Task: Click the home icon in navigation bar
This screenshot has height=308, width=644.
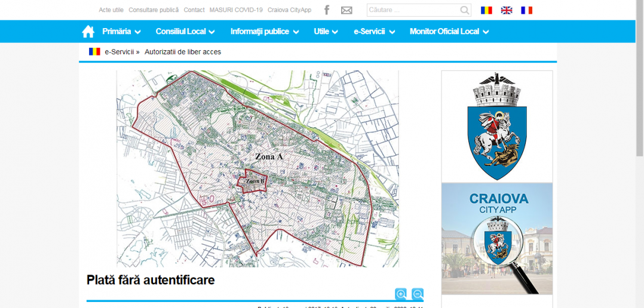Action: (x=88, y=32)
